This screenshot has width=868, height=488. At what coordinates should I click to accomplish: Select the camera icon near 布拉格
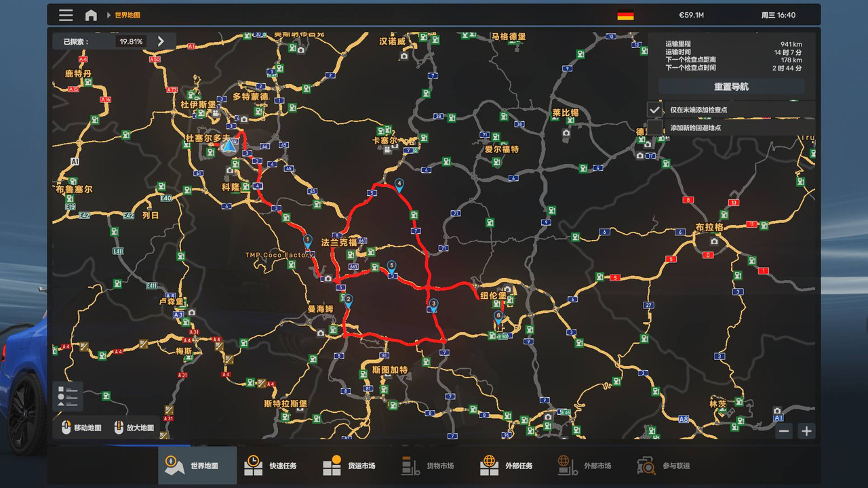pos(714,241)
